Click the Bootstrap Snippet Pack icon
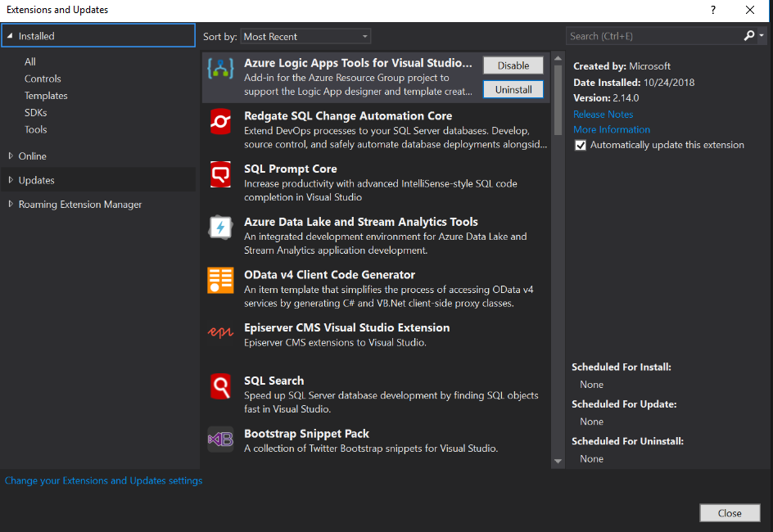The width and height of the screenshot is (773, 532). (220, 439)
